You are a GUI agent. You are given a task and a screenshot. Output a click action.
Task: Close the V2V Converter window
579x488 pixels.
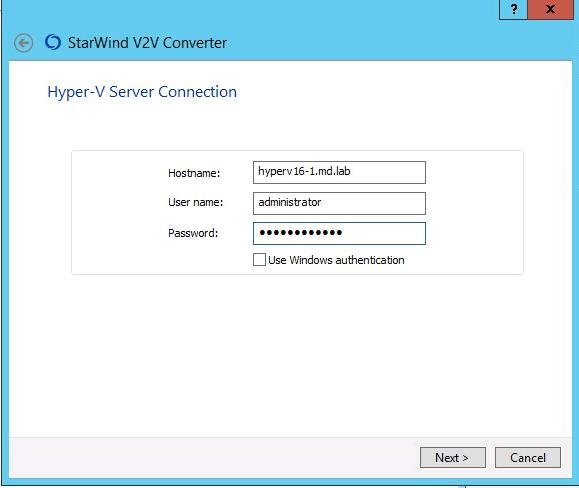[550, 9]
